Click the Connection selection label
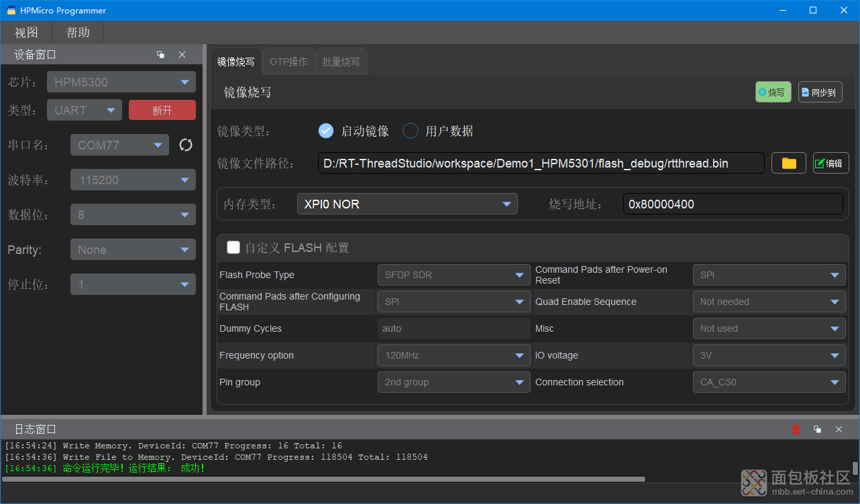This screenshot has height=504, width=860. pos(580,382)
